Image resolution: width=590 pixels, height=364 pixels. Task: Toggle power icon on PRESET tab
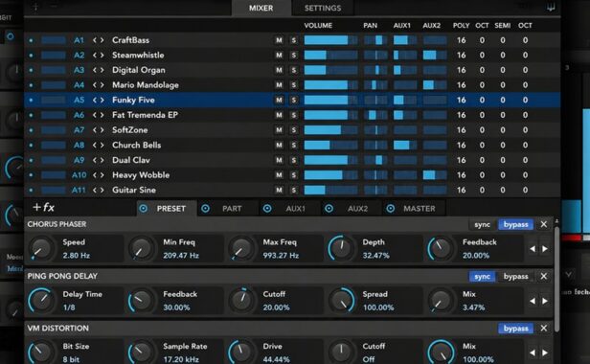(144, 209)
